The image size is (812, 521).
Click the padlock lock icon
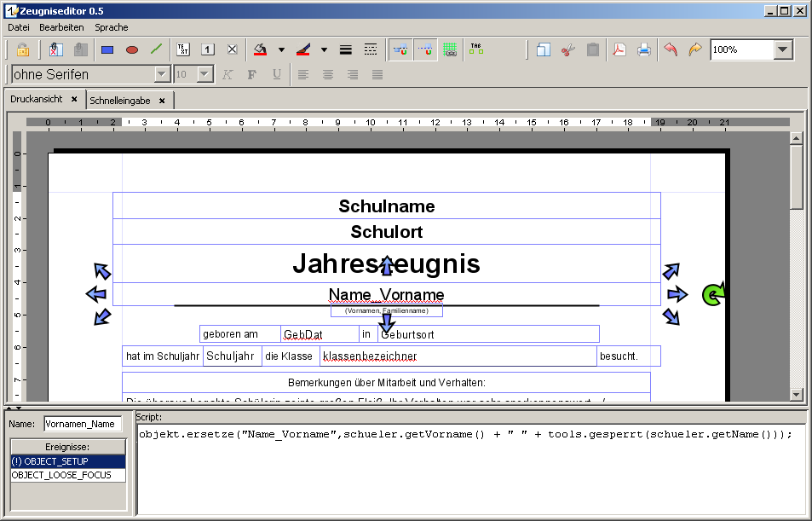pos(23,49)
